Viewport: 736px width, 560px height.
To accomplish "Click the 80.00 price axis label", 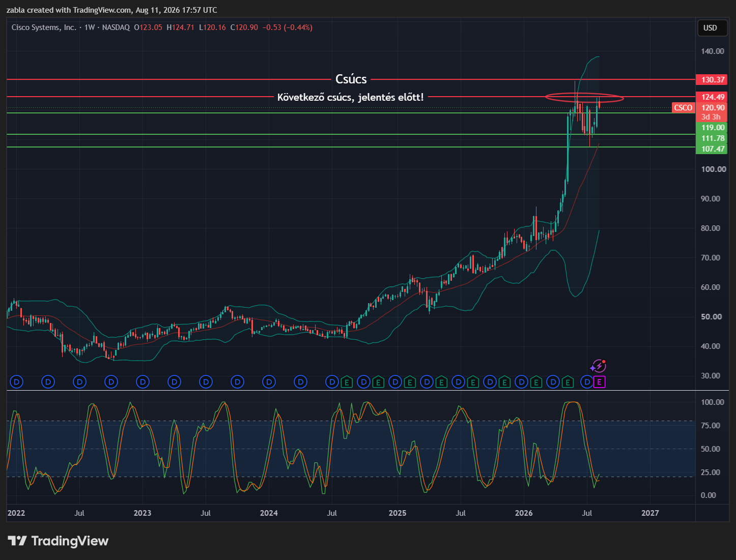I will [x=711, y=228].
